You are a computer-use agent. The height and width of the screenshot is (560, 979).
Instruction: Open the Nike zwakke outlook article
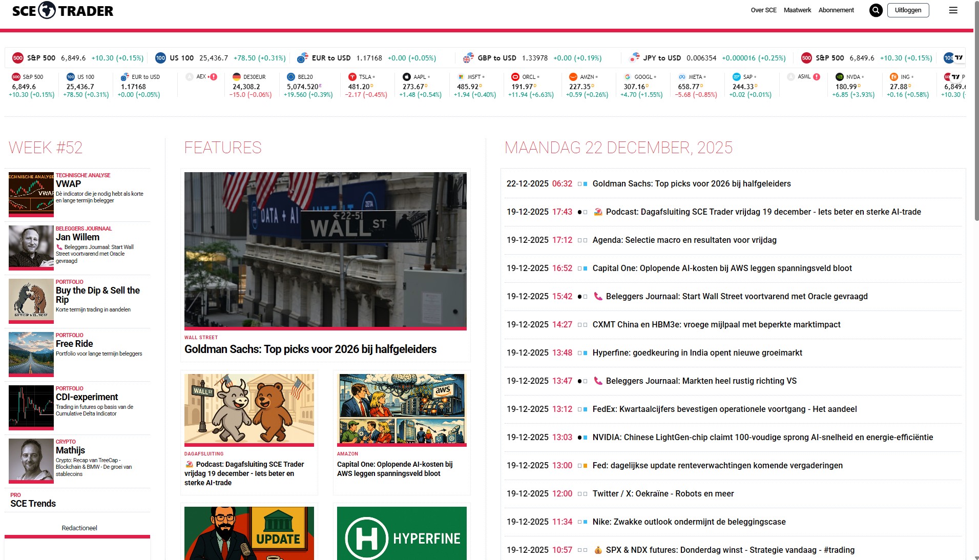pyautogui.click(x=689, y=522)
